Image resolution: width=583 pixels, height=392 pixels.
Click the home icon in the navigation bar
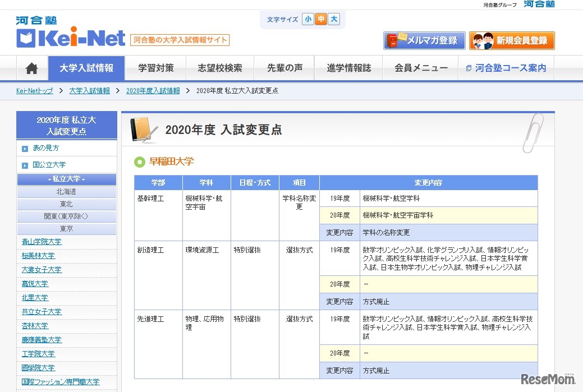pos(31,68)
